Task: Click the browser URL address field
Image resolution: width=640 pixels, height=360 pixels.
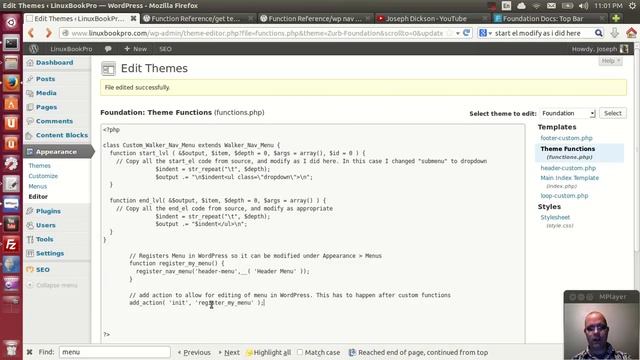Action: [x=257, y=33]
